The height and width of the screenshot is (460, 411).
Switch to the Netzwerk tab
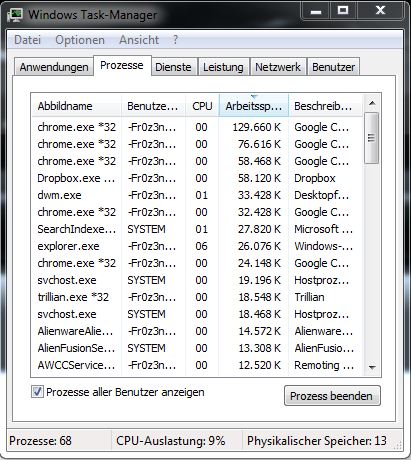278,67
